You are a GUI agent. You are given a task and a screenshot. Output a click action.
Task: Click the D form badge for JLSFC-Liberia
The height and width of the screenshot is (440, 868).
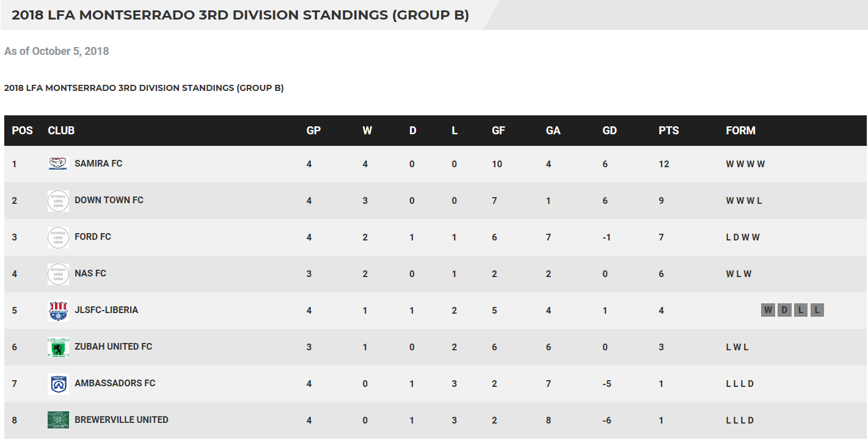[x=784, y=310]
